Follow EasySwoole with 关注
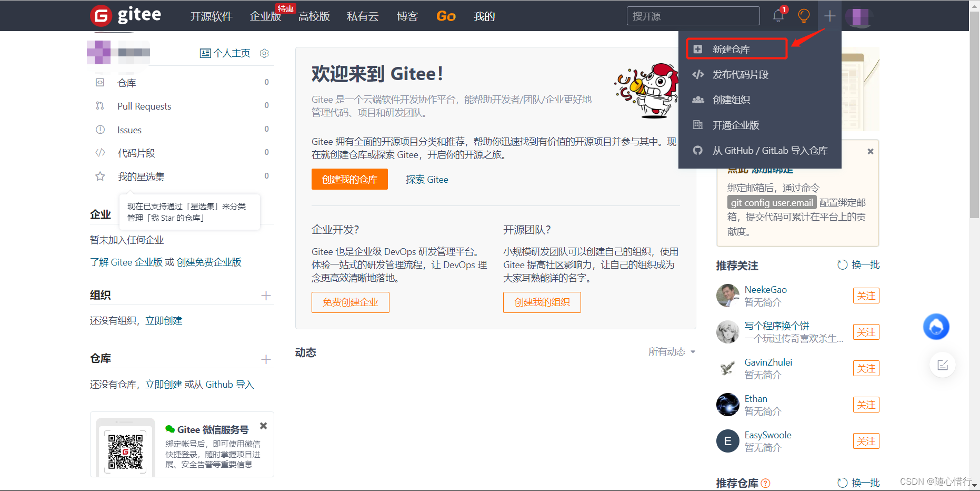The height and width of the screenshot is (491, 980). [866, 441]
